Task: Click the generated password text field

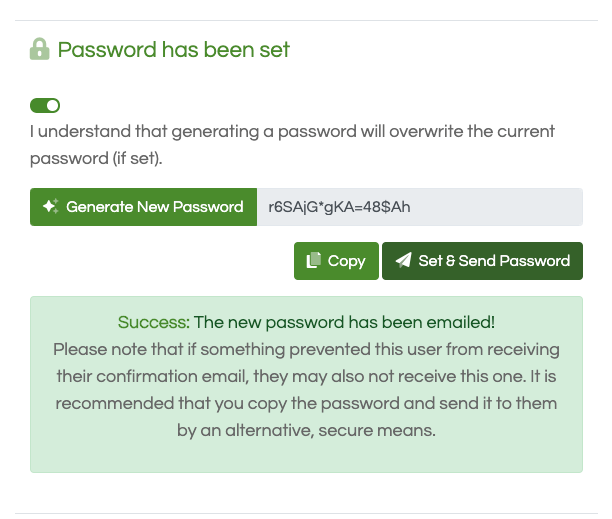Action: click(420, 207)
